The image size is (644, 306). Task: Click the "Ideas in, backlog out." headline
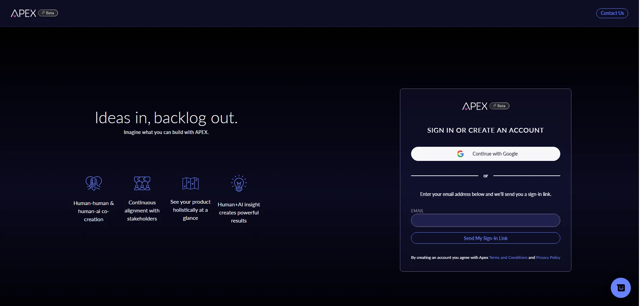pos(166,118)
